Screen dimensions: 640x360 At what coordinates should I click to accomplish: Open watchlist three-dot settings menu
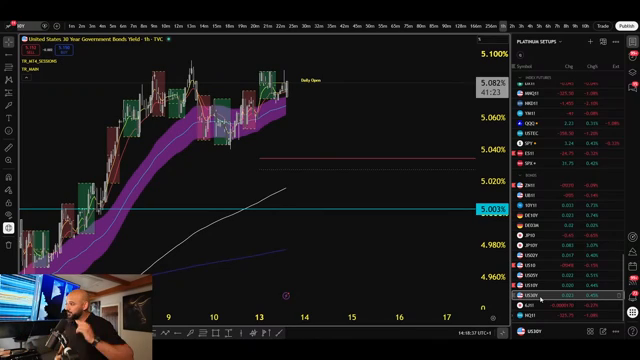(616, 42)
